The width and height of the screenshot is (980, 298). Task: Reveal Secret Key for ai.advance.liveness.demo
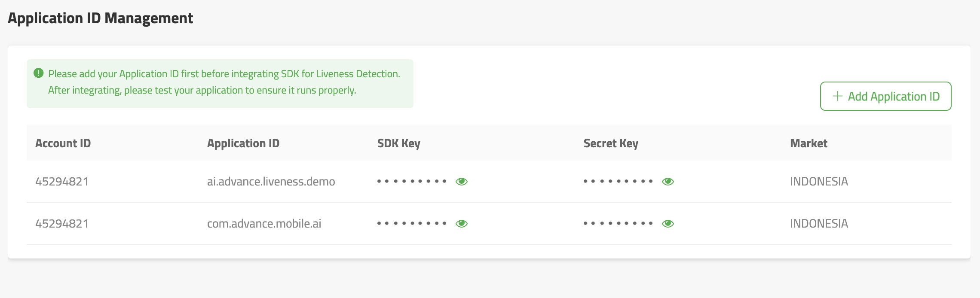pos(668,182)
